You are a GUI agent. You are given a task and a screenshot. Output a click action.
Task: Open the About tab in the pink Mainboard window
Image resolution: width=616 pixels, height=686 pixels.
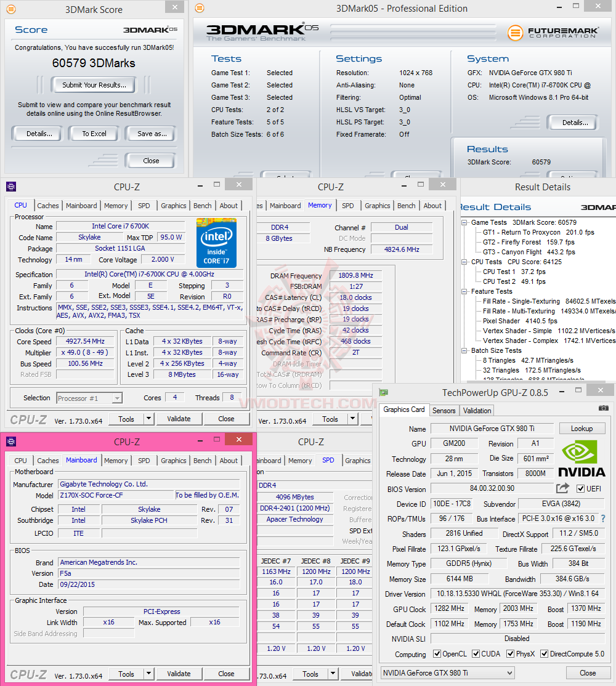click(x=229, y=461)
